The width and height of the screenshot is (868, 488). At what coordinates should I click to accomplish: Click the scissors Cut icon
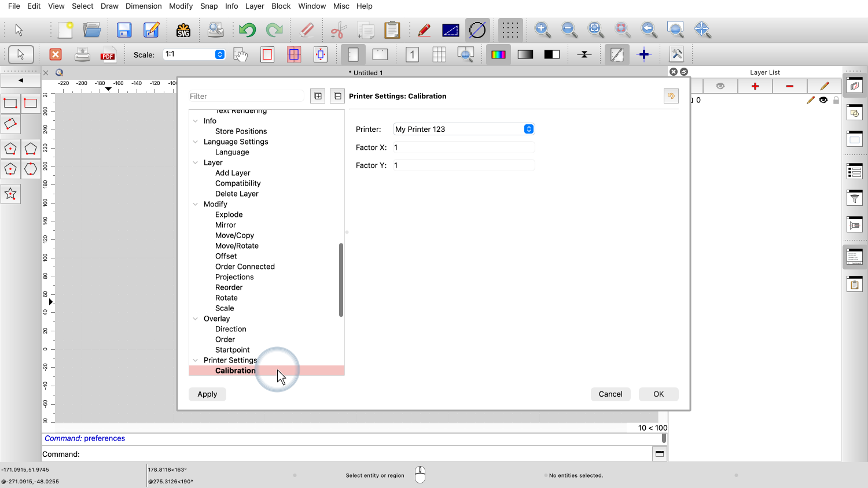[339, 30]
